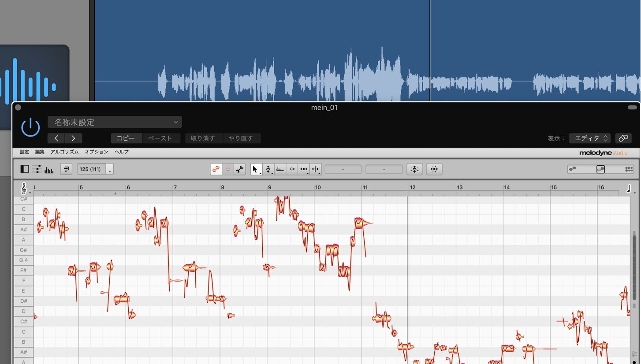
Task: Adjust the horizontal zoom slider at top right
Action: coord(600,169)
